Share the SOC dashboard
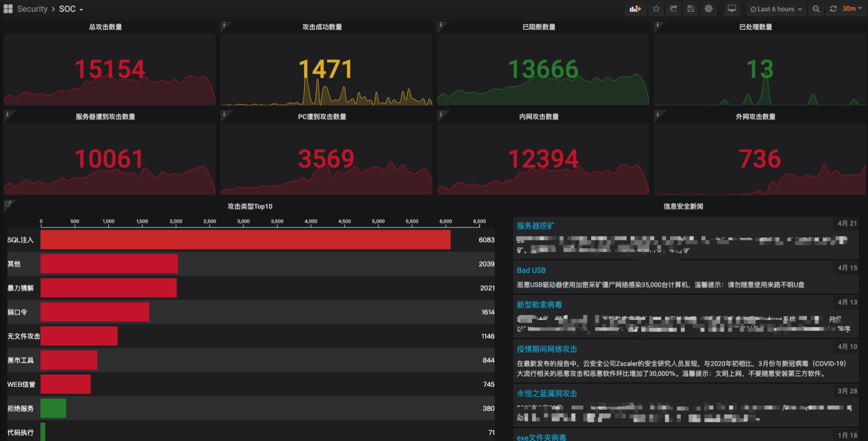The image size is (868, 441). [673, 9]
